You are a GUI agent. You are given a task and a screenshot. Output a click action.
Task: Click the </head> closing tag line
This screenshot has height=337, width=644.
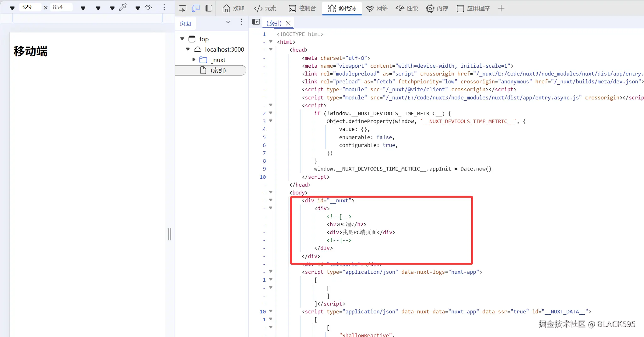[x=300, y=185]
